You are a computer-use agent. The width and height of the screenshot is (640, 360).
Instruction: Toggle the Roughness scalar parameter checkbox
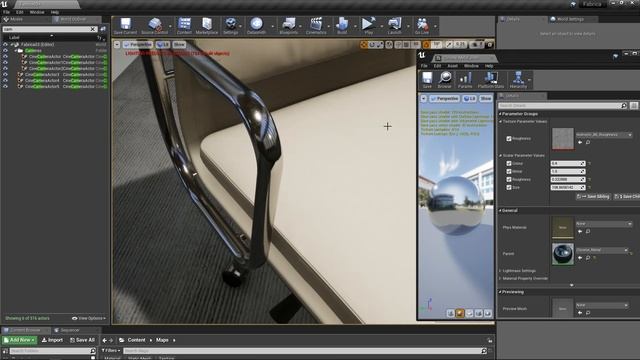[x=509, y=180]
